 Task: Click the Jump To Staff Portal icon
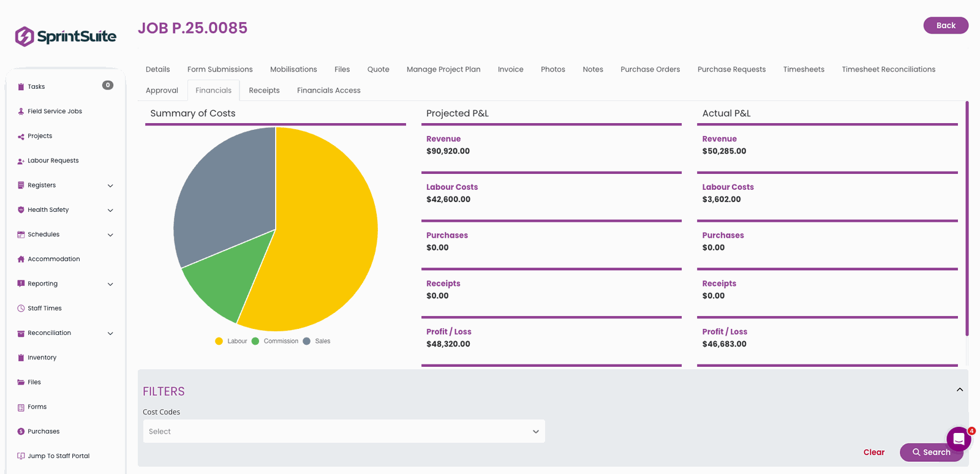[21, 456]
